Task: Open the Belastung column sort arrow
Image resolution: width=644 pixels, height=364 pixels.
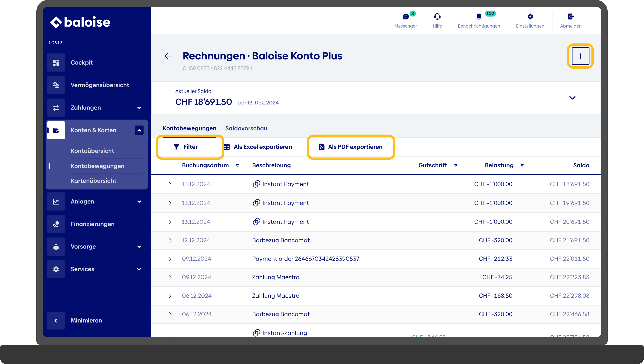Action: [522, 165]
